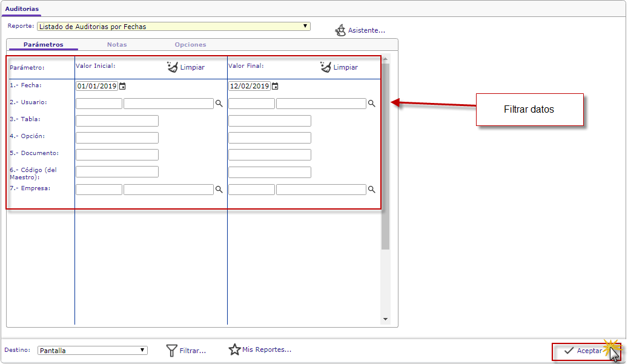Viewport: 628px width, 364px height.
Task: Open calendar picker for final Fecha
Action: coord(275,86)
